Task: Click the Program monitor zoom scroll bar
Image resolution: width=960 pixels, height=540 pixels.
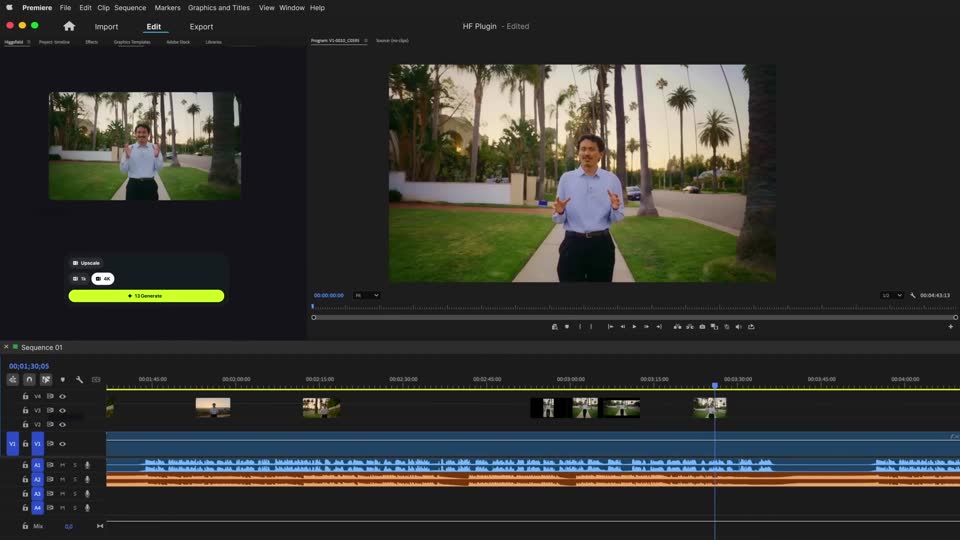Action: (634, 317)
